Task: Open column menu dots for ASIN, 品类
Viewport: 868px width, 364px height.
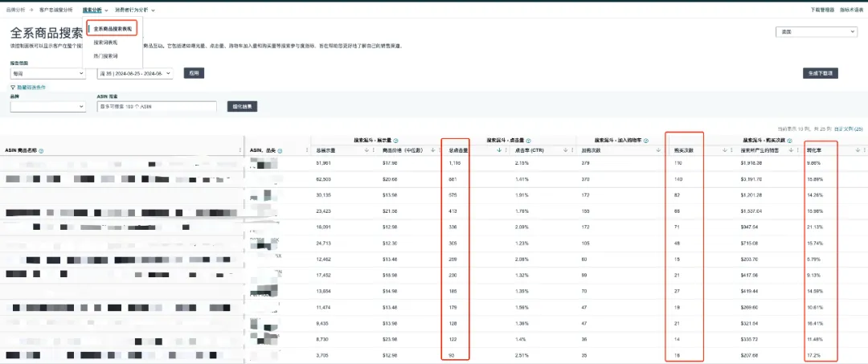Action: coord(307,150)
